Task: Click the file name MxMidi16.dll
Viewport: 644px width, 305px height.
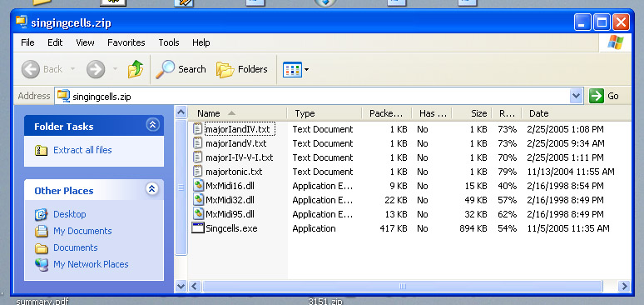Action: click(x=230, y=186)
